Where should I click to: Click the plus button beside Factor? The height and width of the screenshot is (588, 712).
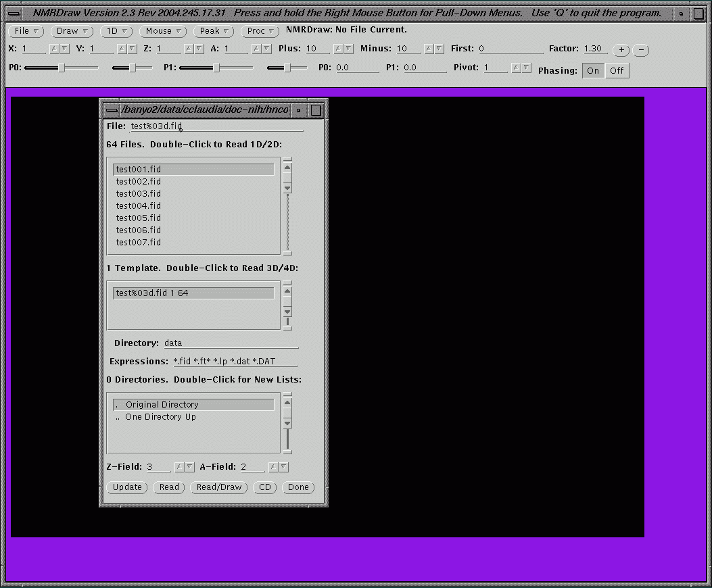point(620,50)
